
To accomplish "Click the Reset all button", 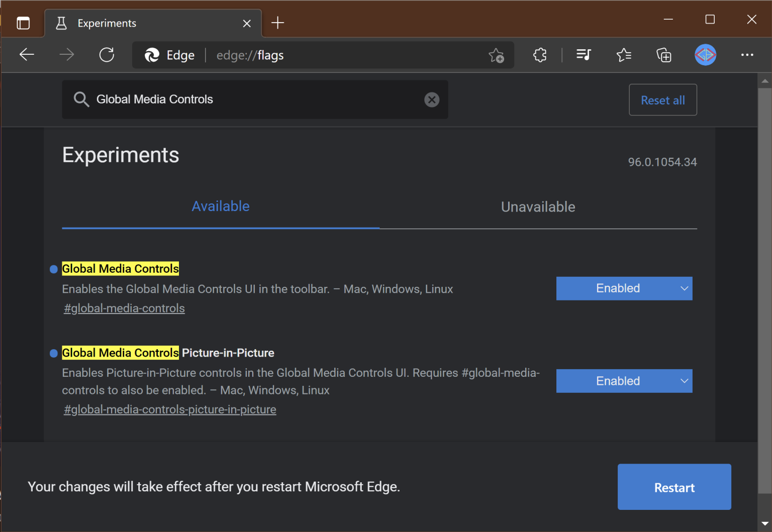I will [x=662, y=99].
